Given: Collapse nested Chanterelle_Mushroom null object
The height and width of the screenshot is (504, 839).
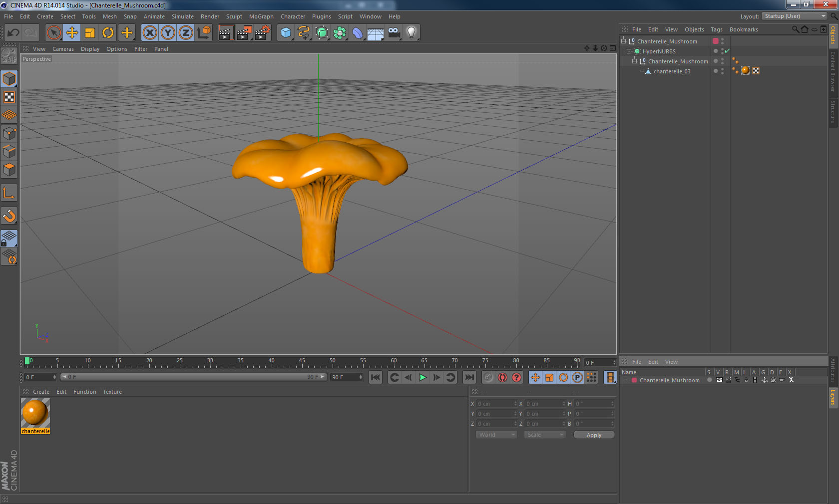Looking at the screenshot, I should pos(635,61).
